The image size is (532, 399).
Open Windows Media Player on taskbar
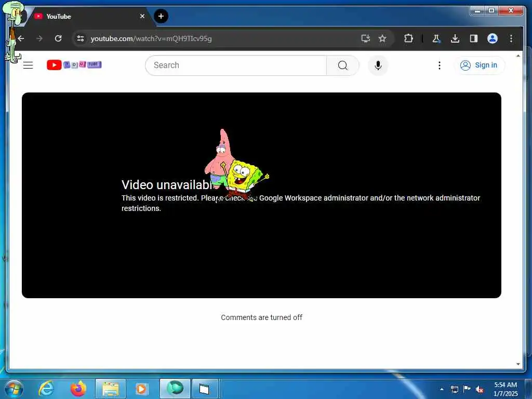click(141, 389)
